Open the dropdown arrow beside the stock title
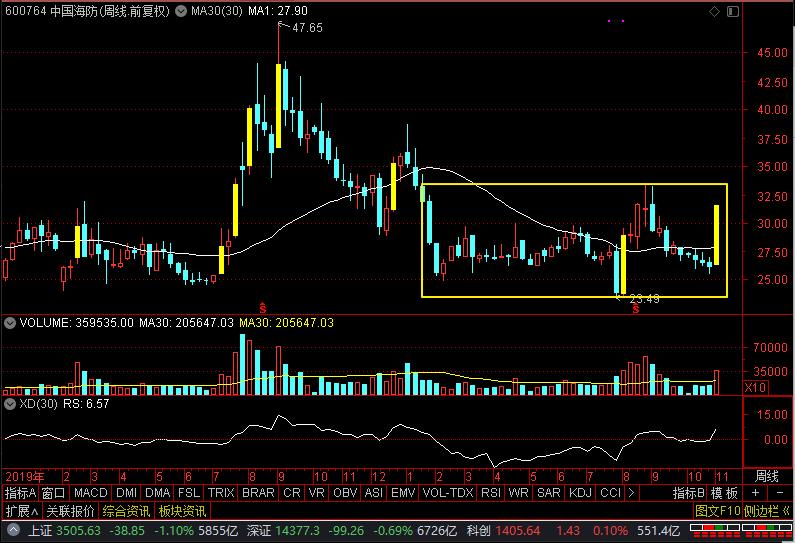This screenshot has width=795, height=543. tap(179, 11)
